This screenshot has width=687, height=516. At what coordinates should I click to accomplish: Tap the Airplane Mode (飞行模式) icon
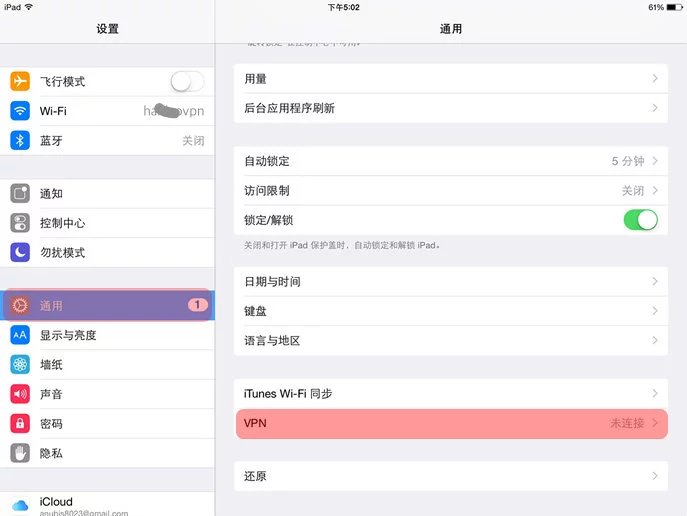(20, 82)
